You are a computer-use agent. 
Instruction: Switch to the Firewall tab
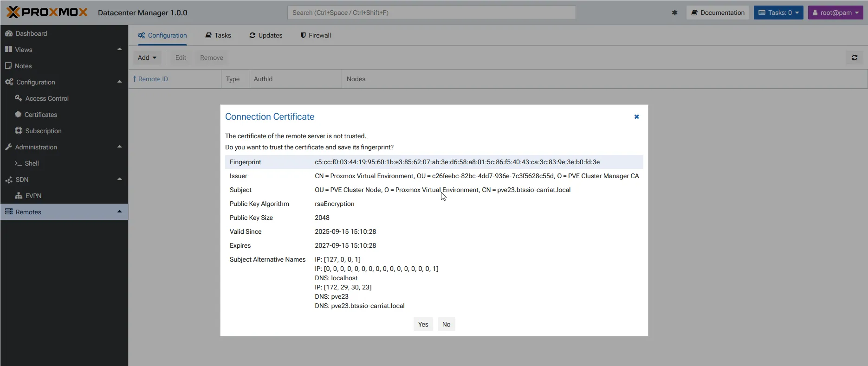pyautogui.click(x=316, y=35)
